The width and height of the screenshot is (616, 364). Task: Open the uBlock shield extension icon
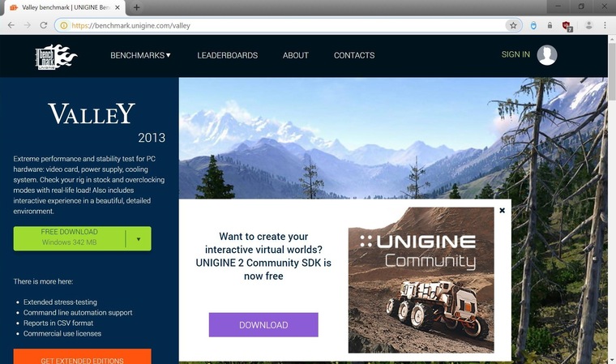pyautogui.click(x=567, y=26)
